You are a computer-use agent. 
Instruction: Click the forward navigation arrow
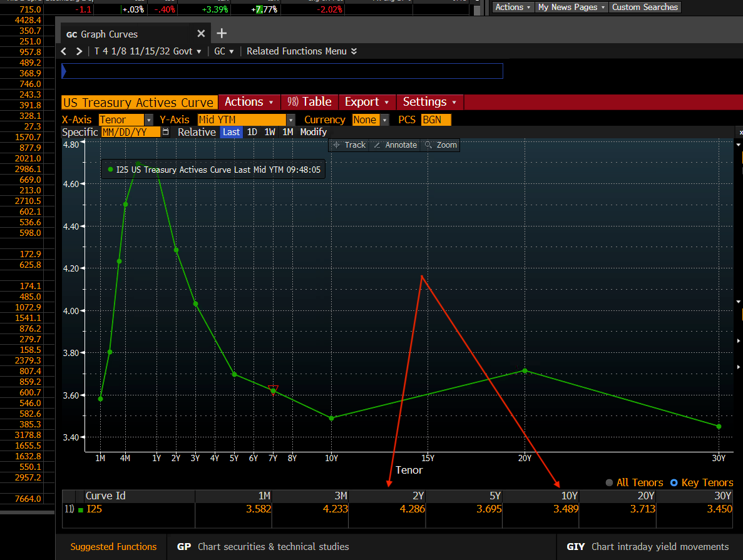coord(79,51)
